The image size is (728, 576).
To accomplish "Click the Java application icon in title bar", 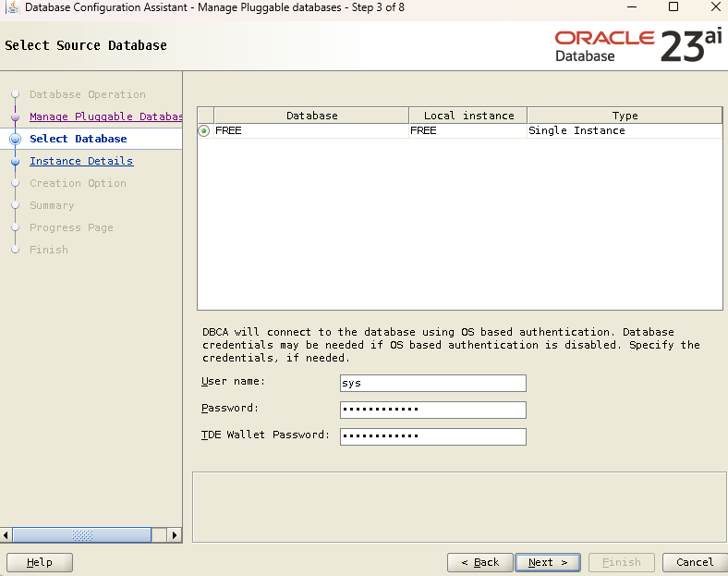I will [13, 7].
